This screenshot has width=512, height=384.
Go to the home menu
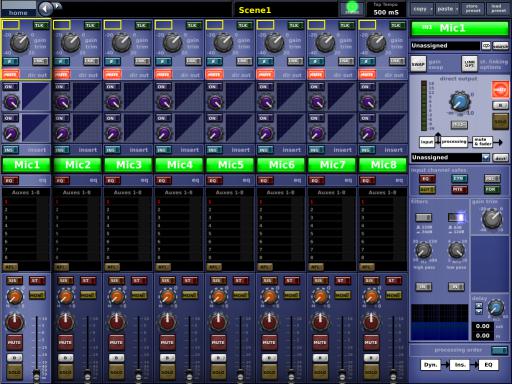point(18,13)
